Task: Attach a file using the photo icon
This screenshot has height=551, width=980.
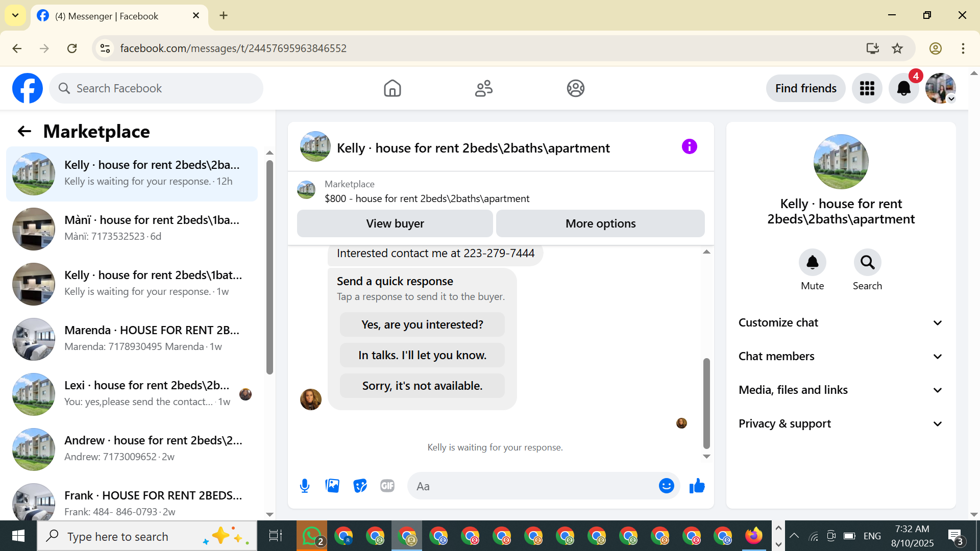Action: tap(332, 486)
